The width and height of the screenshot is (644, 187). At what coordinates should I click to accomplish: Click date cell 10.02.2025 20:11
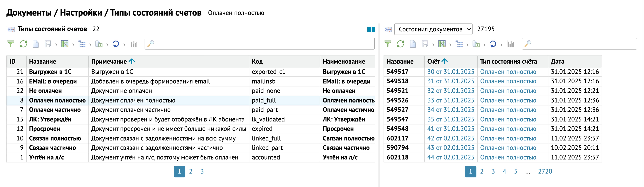click(575, 148)
